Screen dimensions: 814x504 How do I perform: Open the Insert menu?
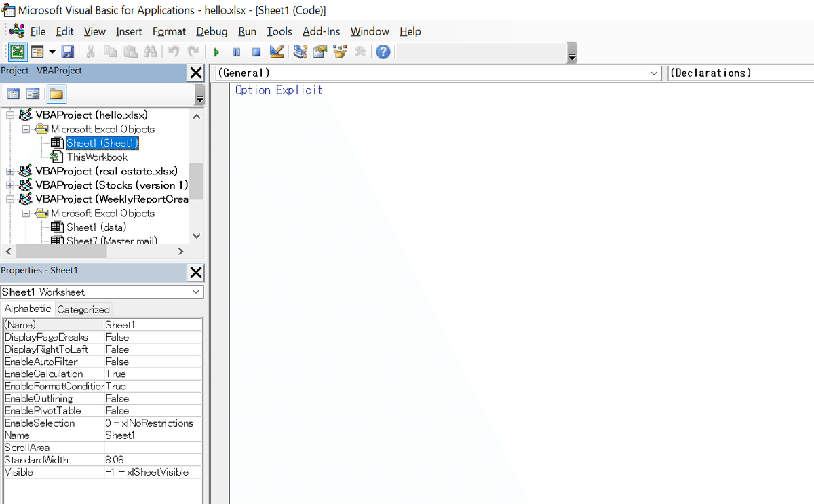(x=129, y=31)
